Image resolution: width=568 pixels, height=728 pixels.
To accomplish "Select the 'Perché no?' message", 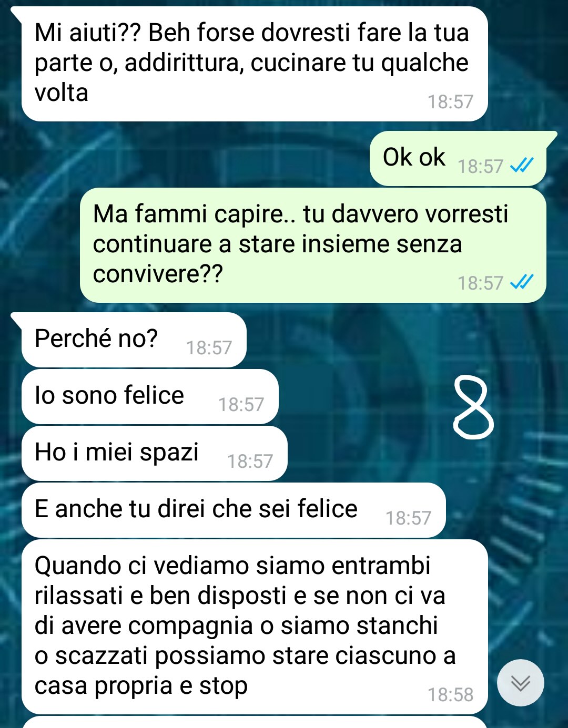I will (134, 340).
